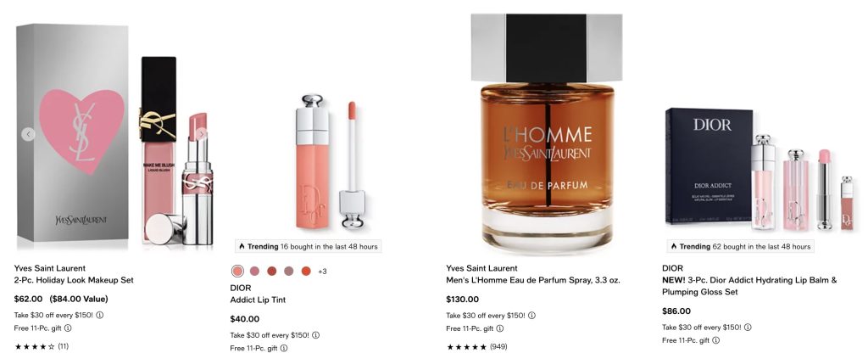Viewport: 868px width, 353px height.
Task: Expand the +3 more lip tint shades
Action: pos(322,271)
